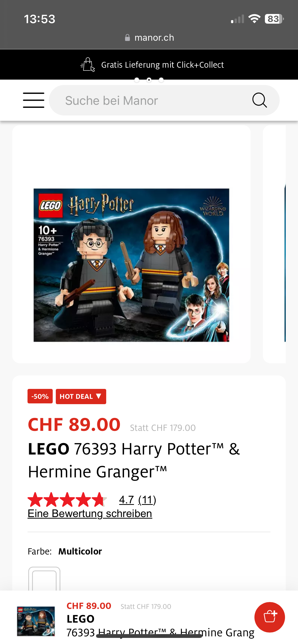Open 'Eine Bewertung schreiben' link
298x644 pixels.
[x=90, y=514]
